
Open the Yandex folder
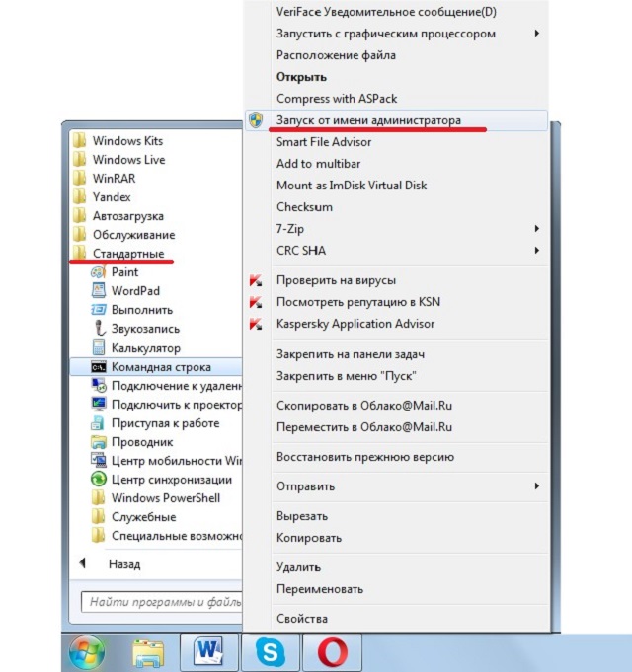click(112, 197)
